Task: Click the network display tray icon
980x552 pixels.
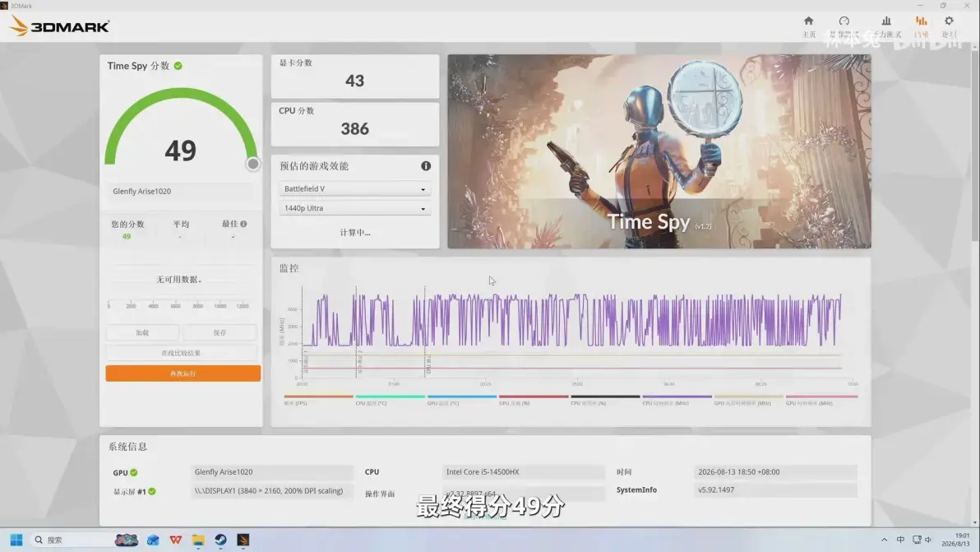Action: tap(916, 540)
